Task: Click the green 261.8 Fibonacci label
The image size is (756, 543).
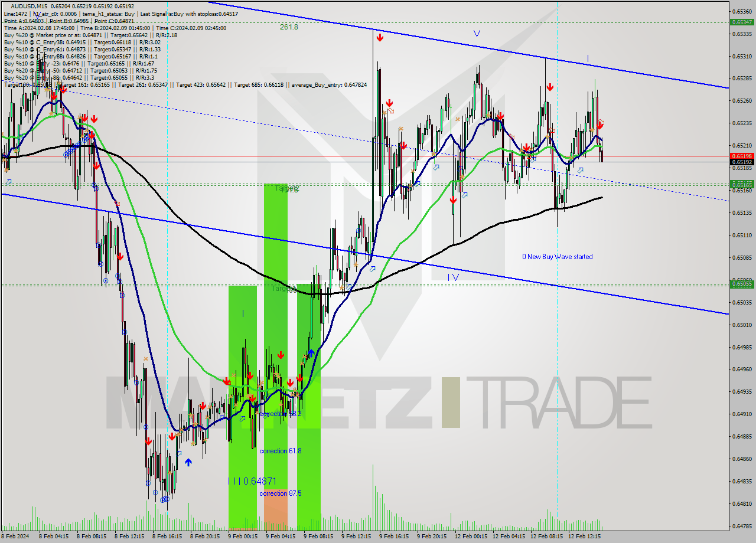Action: pyautogui.click(x=289, y=27)
